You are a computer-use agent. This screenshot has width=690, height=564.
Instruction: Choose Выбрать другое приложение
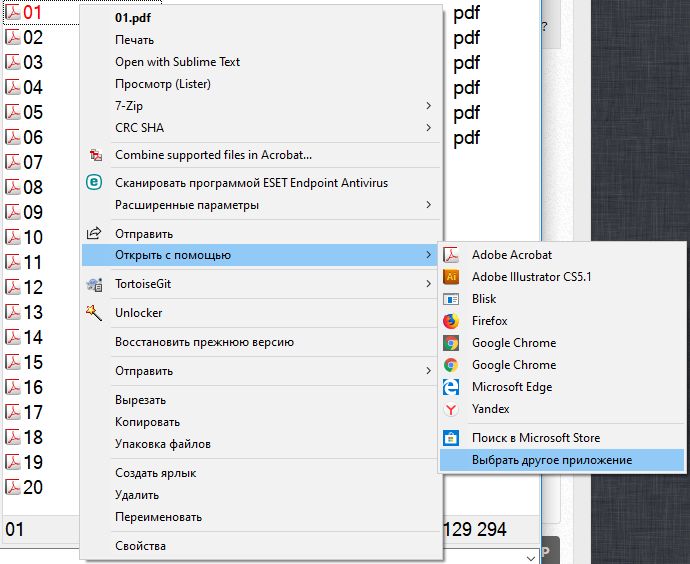[x=552, y=460]
